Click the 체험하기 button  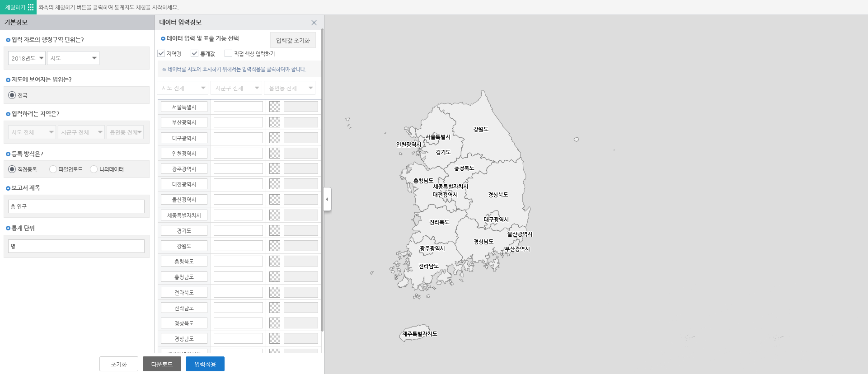(18, 7)
